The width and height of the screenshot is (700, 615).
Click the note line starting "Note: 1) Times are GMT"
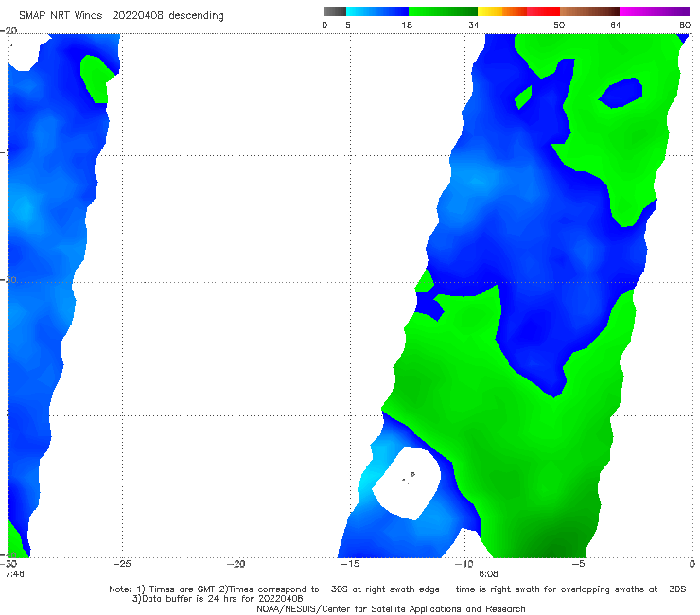pyautogui.click(x=397, y=589)
